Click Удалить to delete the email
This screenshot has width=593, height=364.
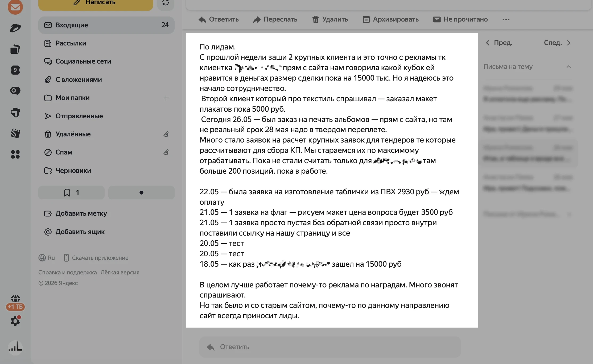point(330,19)
